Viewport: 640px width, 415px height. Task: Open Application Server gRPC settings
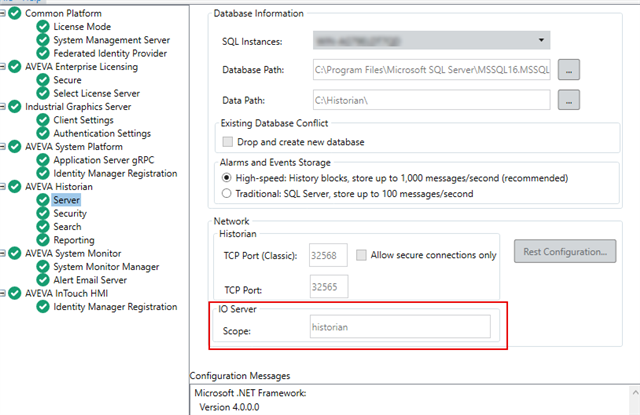104,160
